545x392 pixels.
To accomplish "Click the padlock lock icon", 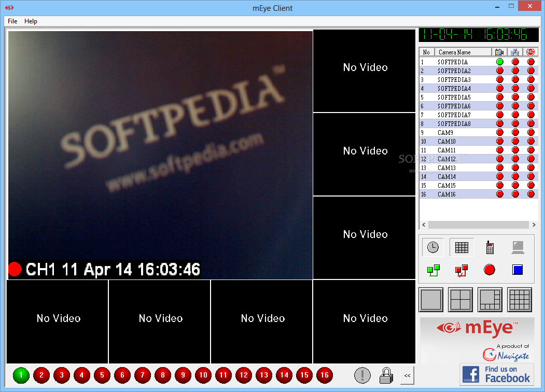I will tap(386, 375).
